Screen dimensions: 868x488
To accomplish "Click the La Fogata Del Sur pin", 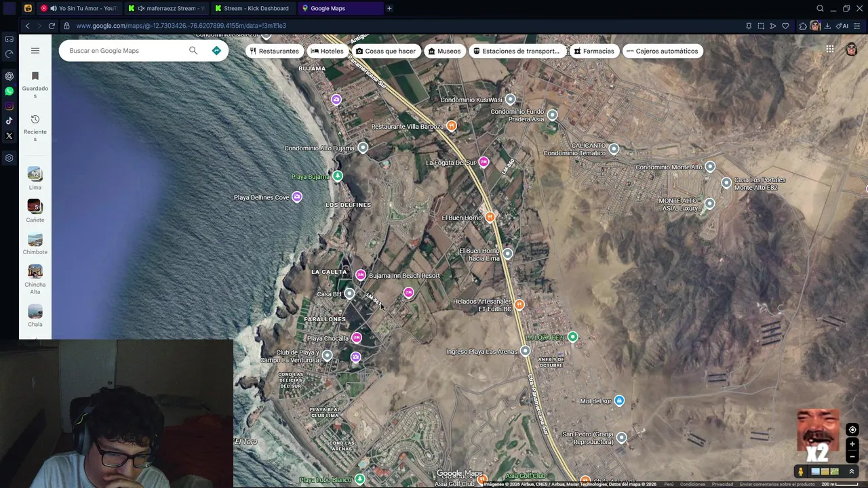I will point(484,162).
